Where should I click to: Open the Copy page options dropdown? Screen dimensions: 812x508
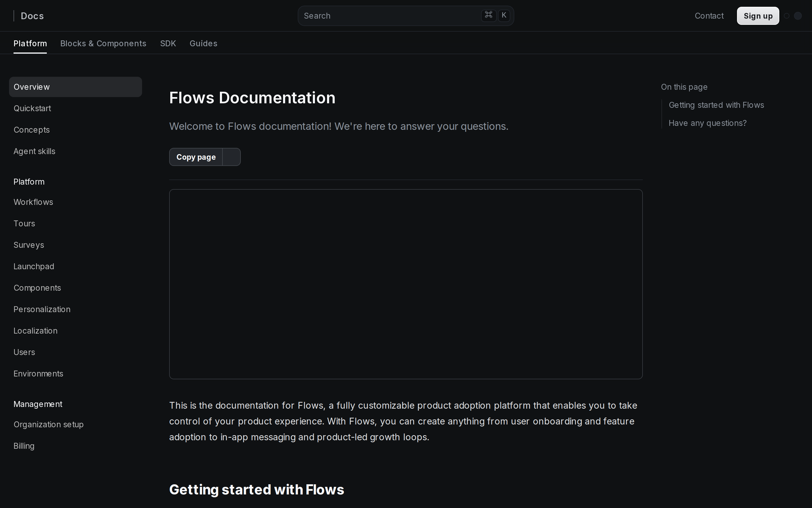click(231, 157)
